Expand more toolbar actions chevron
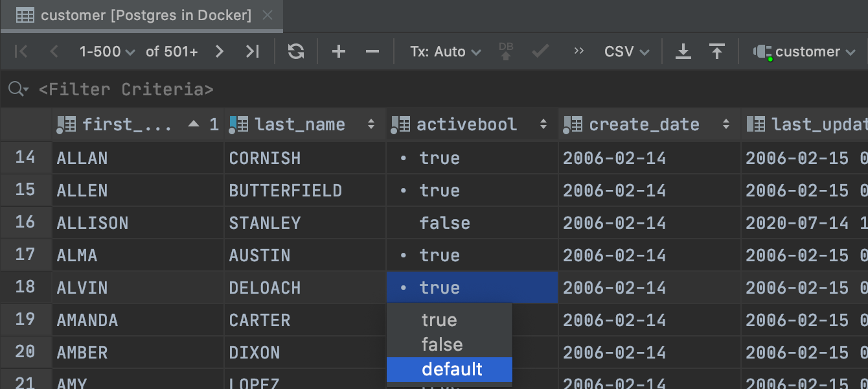This screenshot has height=389, width=868. coord(579,52)
